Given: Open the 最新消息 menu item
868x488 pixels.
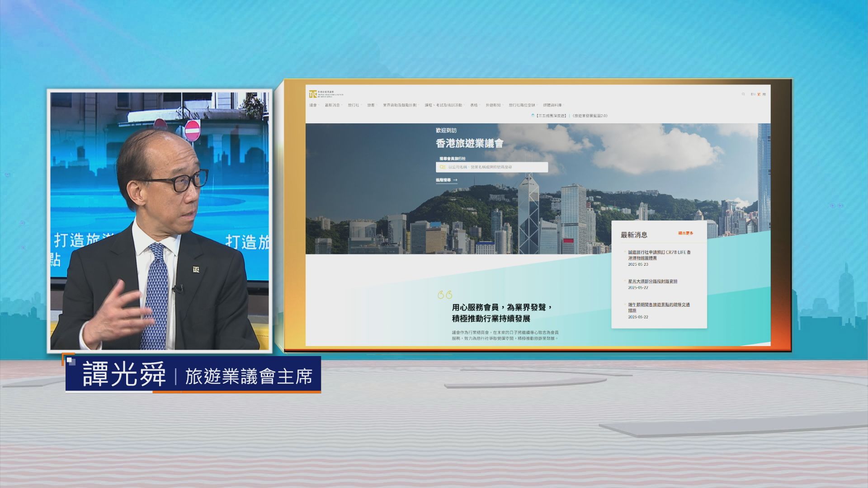Looking at the screenshot, I should point(333,105).
